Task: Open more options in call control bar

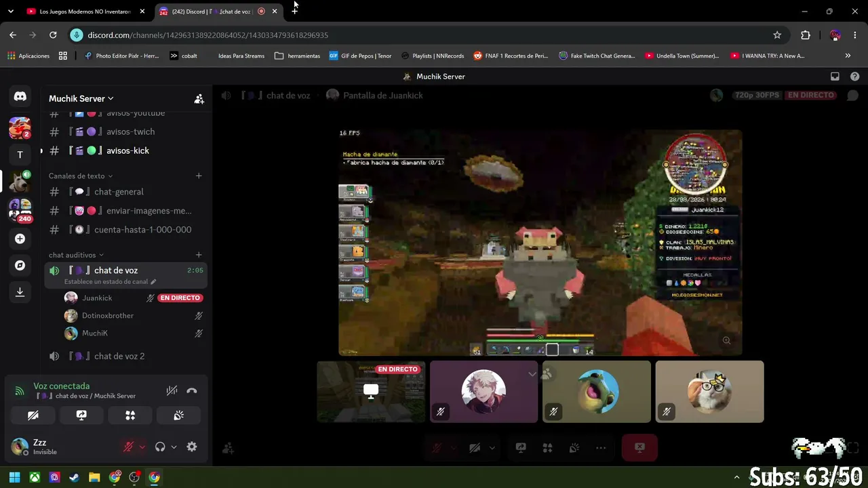Action: [601, 447]
